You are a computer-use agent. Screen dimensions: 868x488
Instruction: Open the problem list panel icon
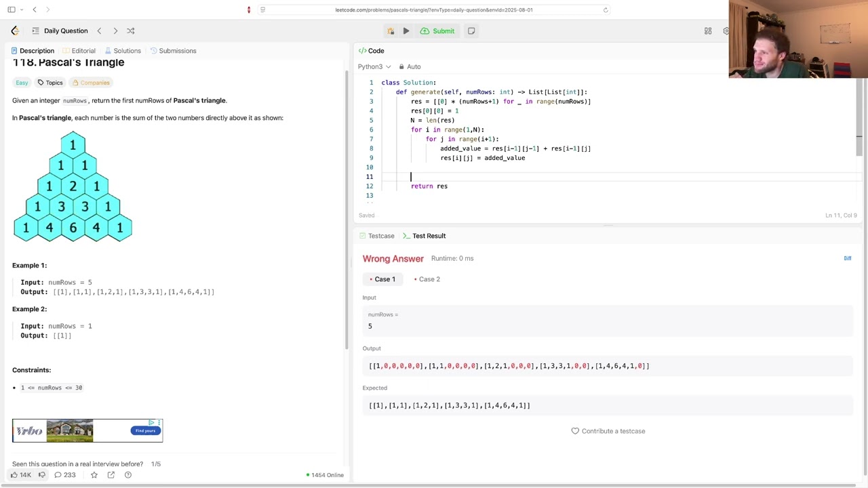tap(35, 30)
